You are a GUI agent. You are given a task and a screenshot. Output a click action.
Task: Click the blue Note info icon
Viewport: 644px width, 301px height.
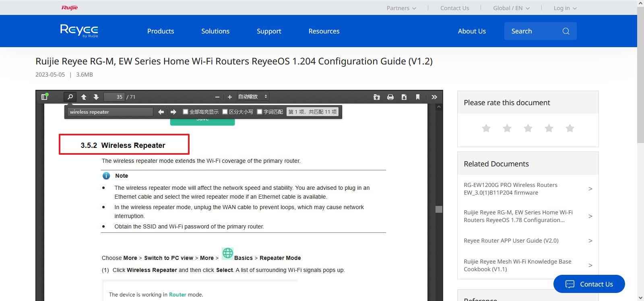(x=106, y=176)
